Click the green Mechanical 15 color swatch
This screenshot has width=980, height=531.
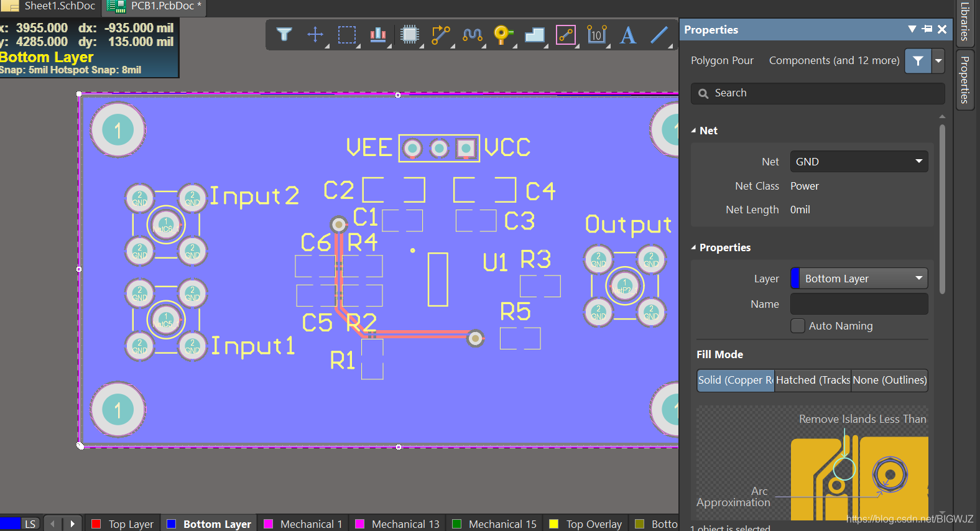pyautogui.click(x=457, y=524)
